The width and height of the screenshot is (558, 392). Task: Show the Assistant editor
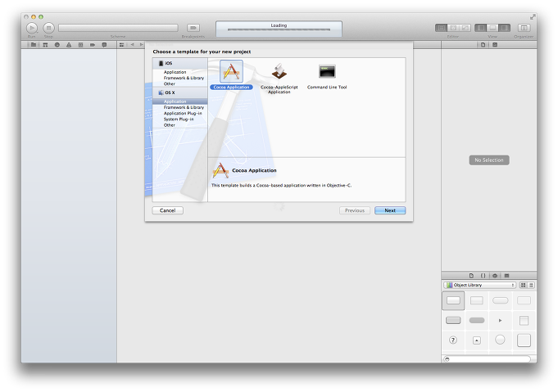pos(453,28)
